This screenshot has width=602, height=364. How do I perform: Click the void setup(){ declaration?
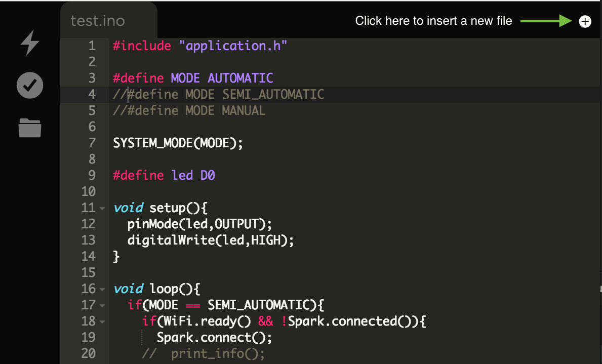[160, 208]
